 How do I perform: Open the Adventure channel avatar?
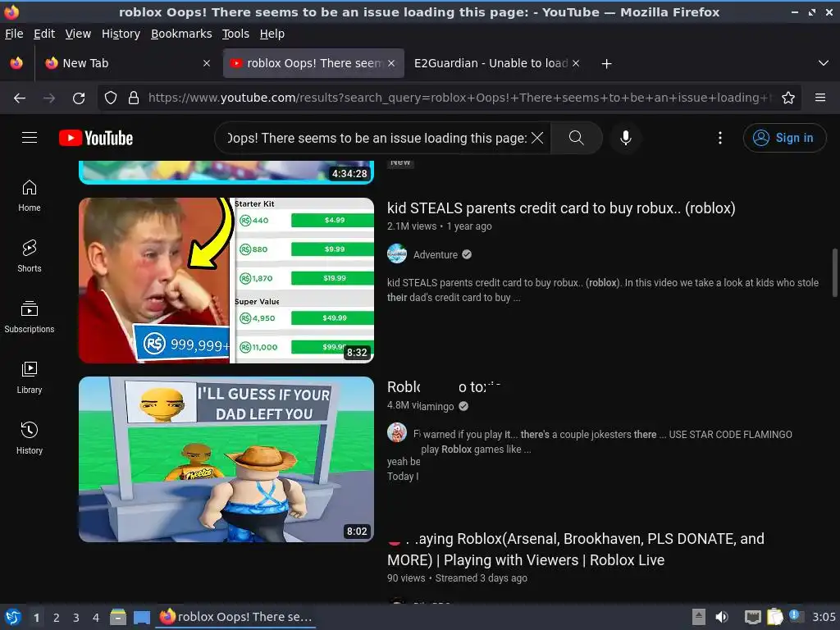tap(397, 254)
